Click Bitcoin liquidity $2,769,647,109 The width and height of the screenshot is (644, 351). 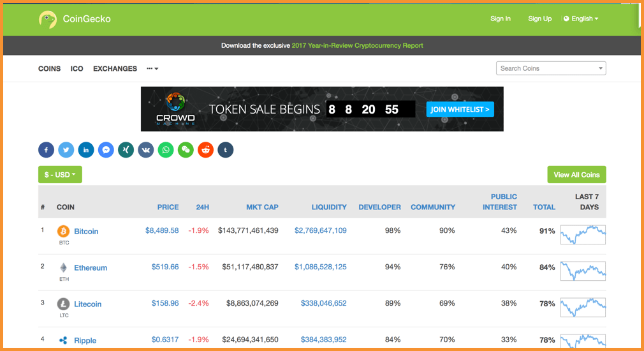[x=320, y=230]
